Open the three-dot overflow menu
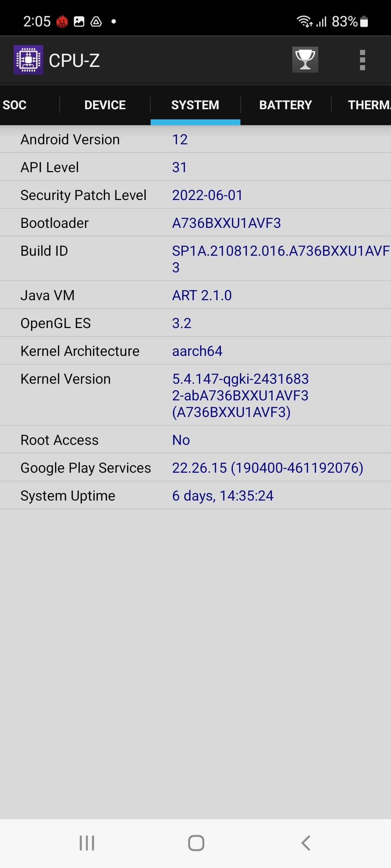Image resolution: width=391 pixels, height=868 pixels. [x=362, y=60]
